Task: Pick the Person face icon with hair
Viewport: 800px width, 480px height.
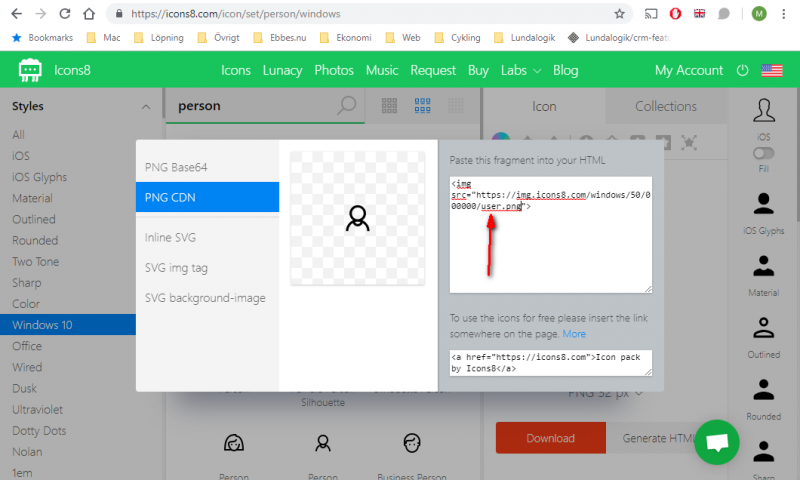Action: (234, 443)
